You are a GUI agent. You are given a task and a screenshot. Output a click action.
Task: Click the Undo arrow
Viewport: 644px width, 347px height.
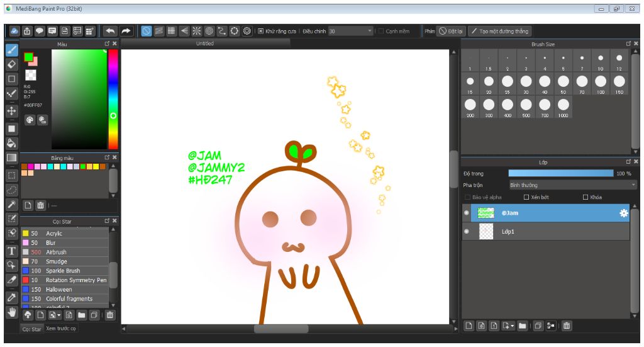point(110,31)
